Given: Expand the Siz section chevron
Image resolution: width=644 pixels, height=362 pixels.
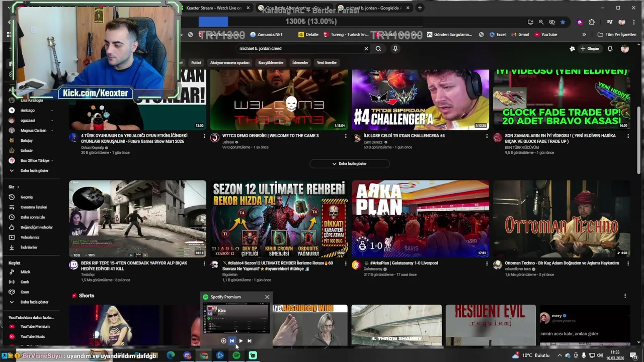Looking at the screenshot, I should tap(18, 187).
